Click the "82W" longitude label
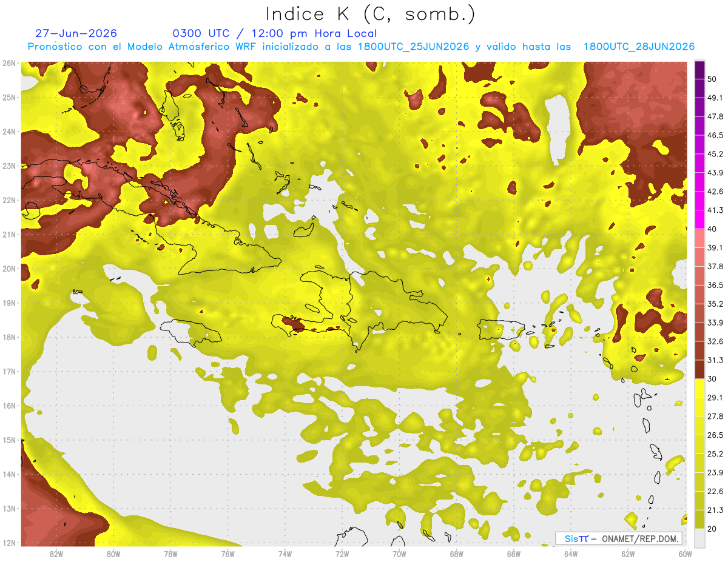The height and width of the screenshot is (562, 728). click(56, 554)
